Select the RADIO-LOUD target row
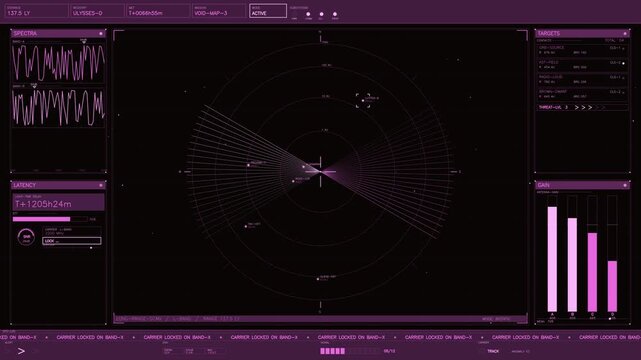 point(582,80)
